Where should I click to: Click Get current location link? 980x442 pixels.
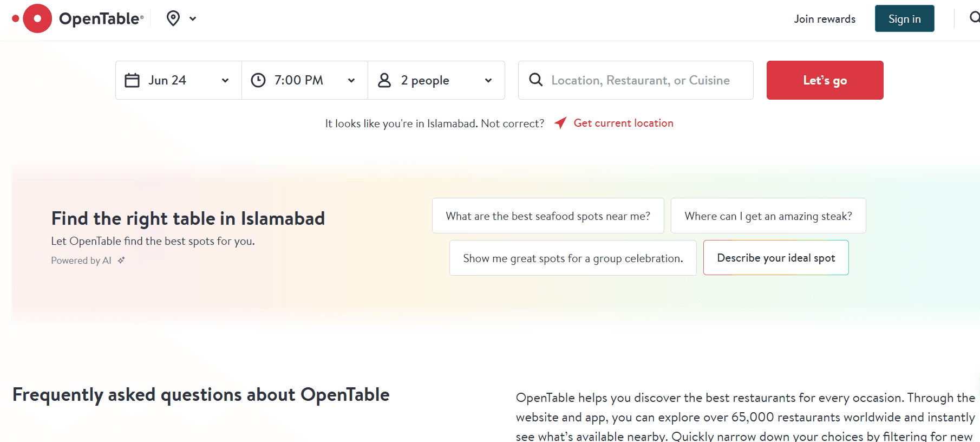click(x=623, y=123)
